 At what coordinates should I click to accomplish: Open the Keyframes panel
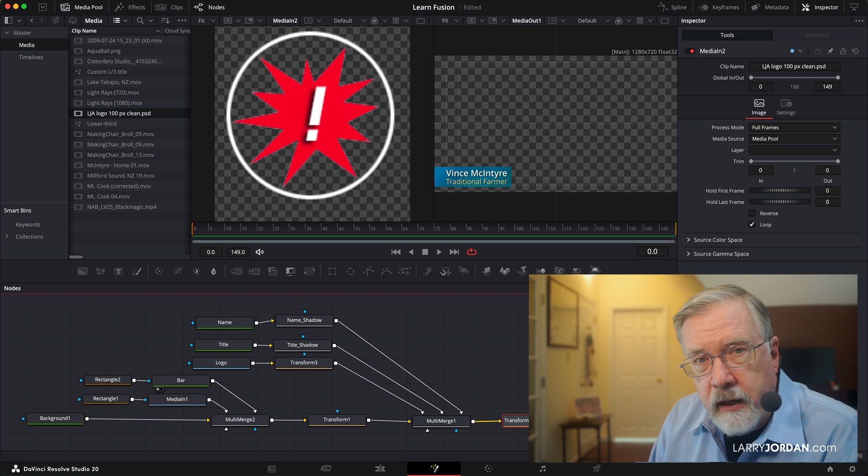pos(719,7)
